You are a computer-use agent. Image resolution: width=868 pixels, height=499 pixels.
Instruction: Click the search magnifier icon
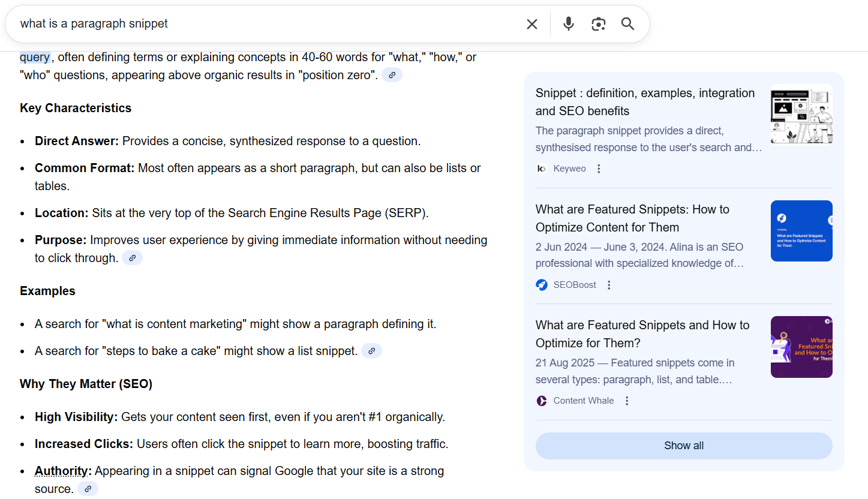[627, 24]
